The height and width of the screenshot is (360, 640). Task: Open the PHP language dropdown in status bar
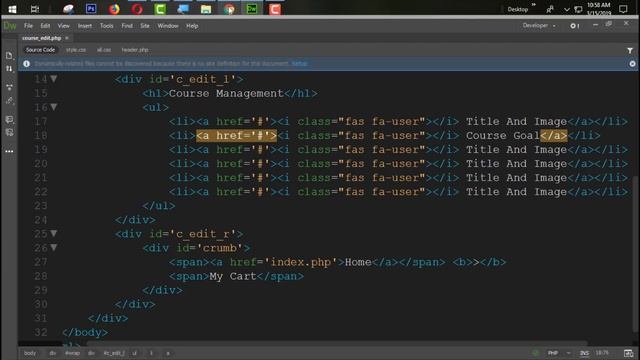(558, 353)
